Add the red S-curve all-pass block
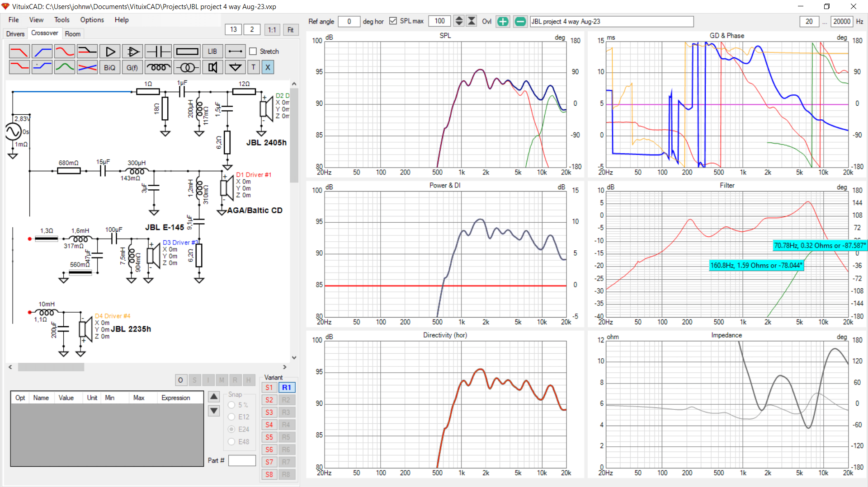This screenshot has height=487, width=868. tap(65, 51)
